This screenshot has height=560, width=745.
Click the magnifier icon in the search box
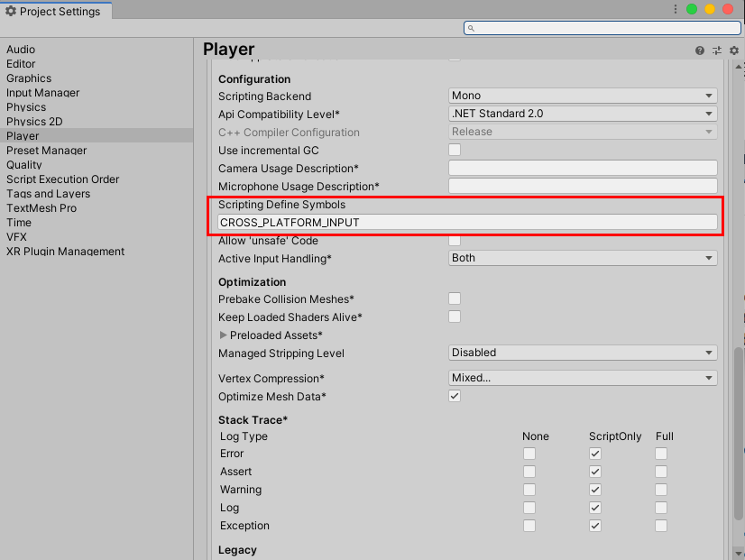tap(472, 28)
